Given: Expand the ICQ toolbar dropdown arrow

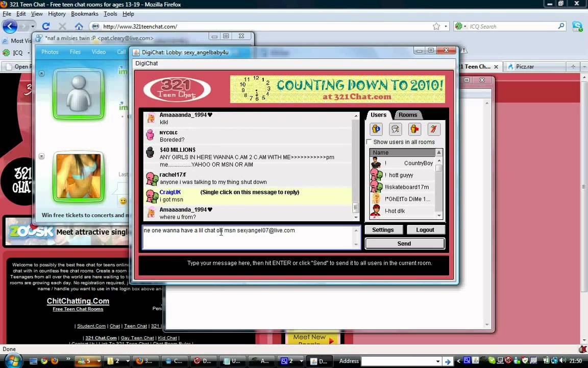Looking at the screenshot, I should 29,53.
